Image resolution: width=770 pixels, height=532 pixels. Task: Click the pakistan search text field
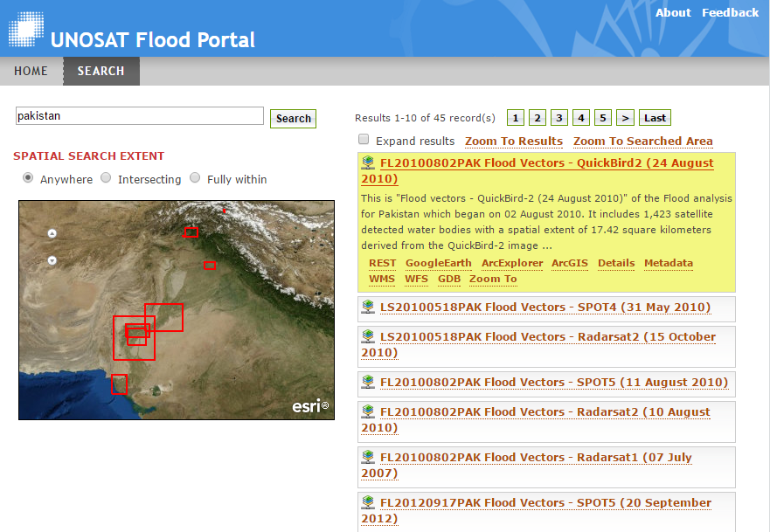140,116
